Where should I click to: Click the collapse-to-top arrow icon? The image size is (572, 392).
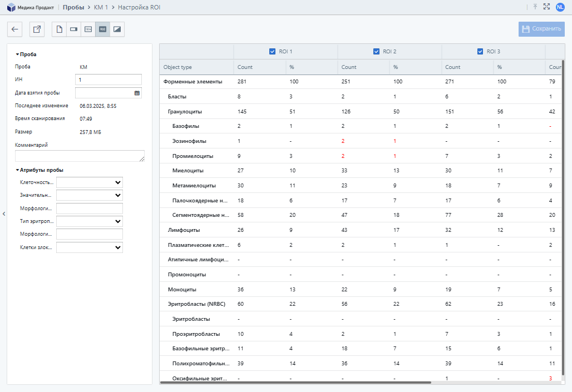click(535, 7)
